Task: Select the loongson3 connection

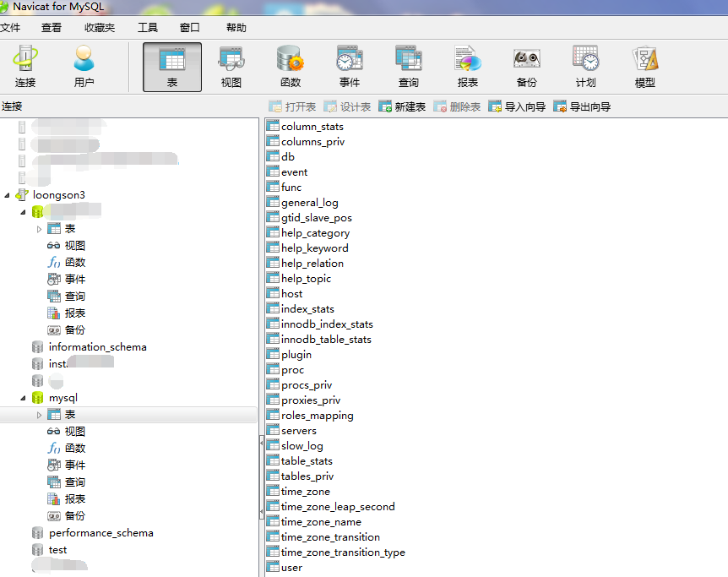Action: [58, 195]
